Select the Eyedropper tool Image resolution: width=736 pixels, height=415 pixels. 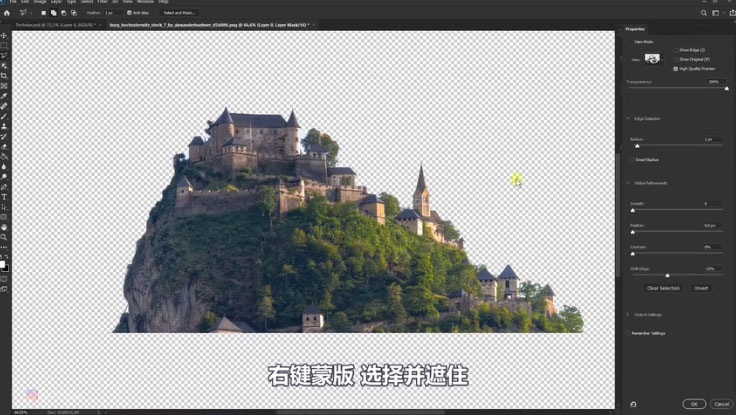[4, 96]
